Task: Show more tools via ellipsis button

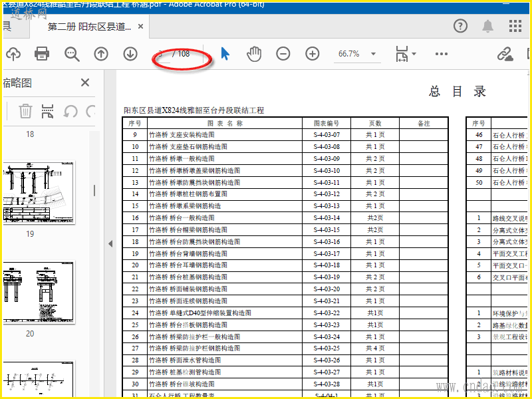Action: 442,54
